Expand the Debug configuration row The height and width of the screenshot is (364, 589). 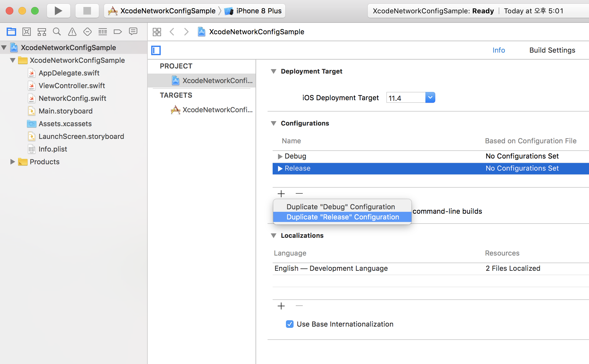coord(280,156)
